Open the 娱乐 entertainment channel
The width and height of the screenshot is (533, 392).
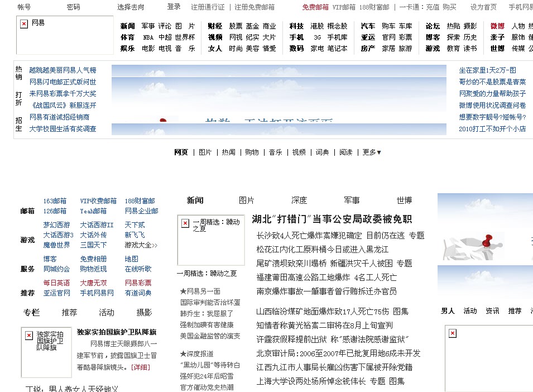pyautogui.click(x=127, y=49)
